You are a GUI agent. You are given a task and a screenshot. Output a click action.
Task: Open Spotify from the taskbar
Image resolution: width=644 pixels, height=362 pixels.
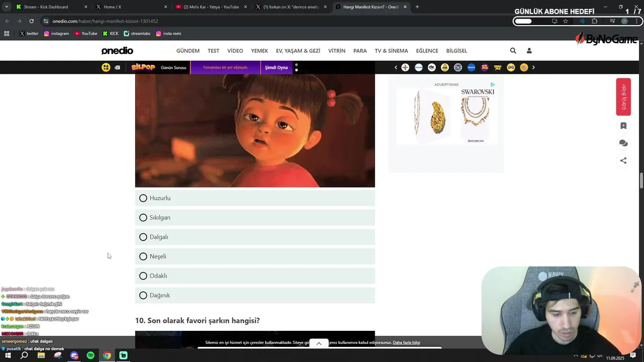coord(91,355)
